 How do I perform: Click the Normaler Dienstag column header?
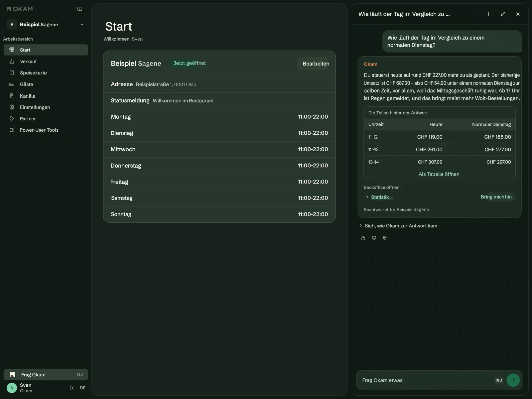click(491, 124)
